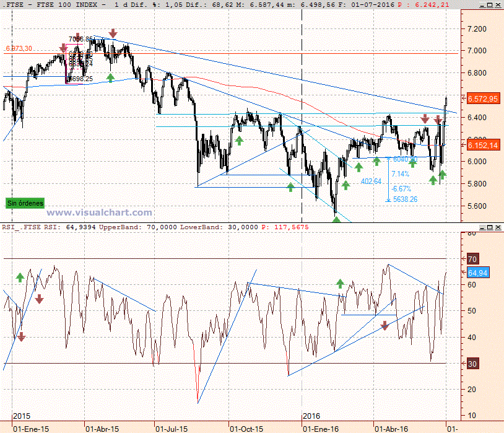This screenshot has width=504, height=433.
Task: Click the 2015 year marker on time axis
Action: [22, 416]
